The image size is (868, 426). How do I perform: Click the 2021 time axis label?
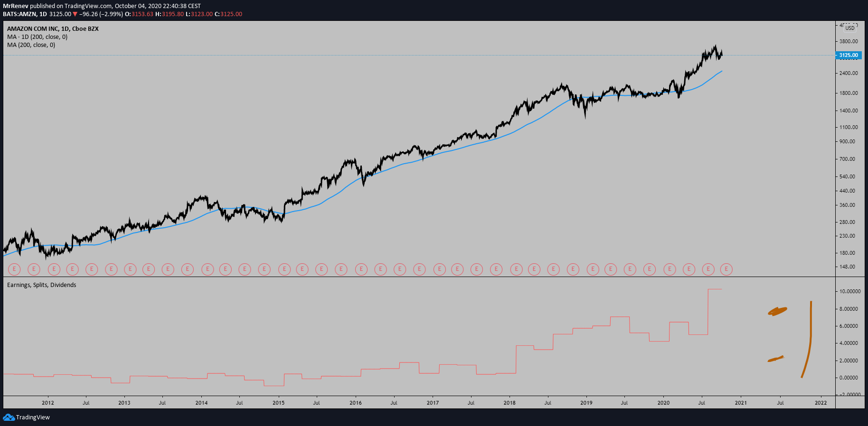[741, 403]
